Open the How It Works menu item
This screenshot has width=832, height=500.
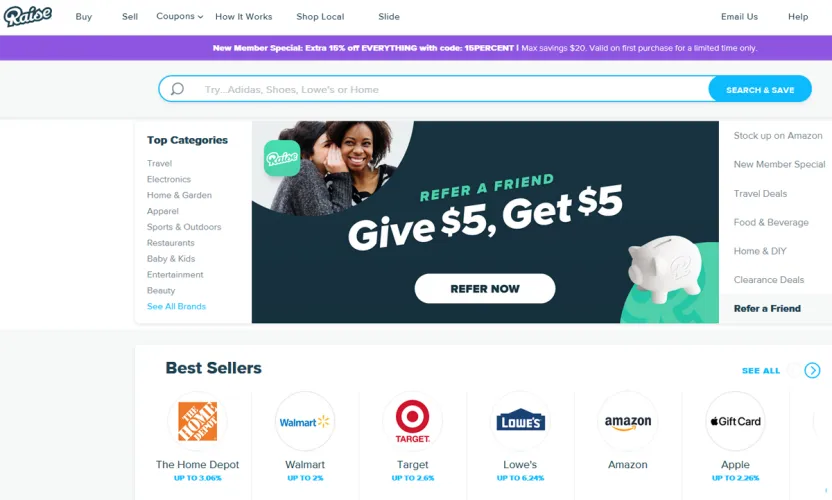244,16
